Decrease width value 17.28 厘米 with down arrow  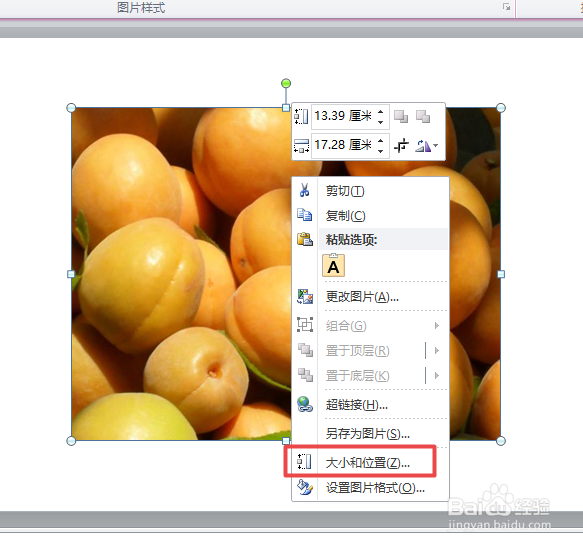tap(380, 151)
